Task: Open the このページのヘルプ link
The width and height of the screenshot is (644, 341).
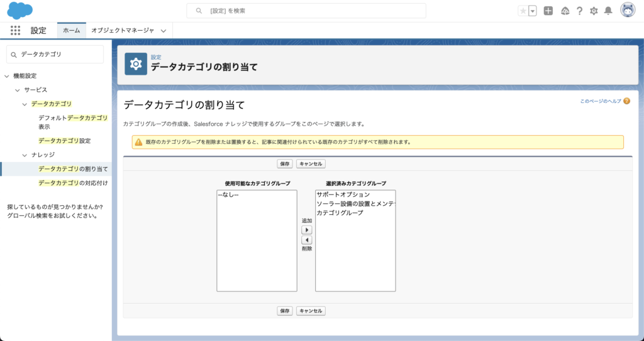Action: coord(601,101)
